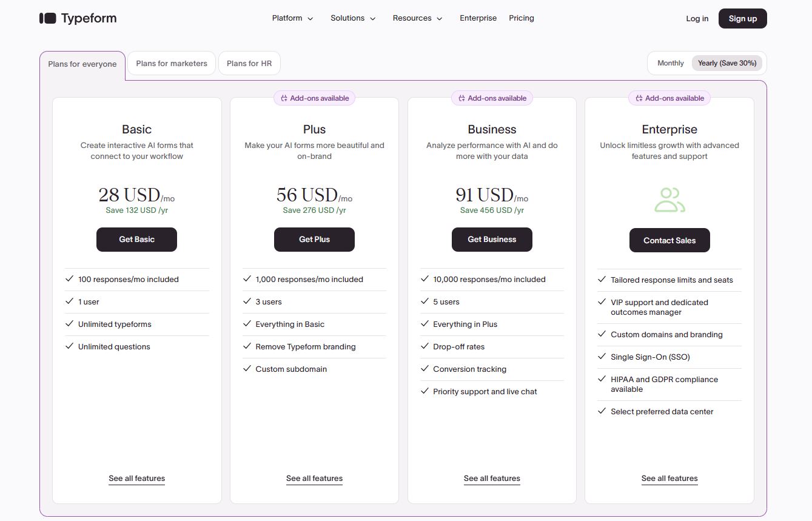Switch to the 'Plans for marketers' tab

pos(171,62)
